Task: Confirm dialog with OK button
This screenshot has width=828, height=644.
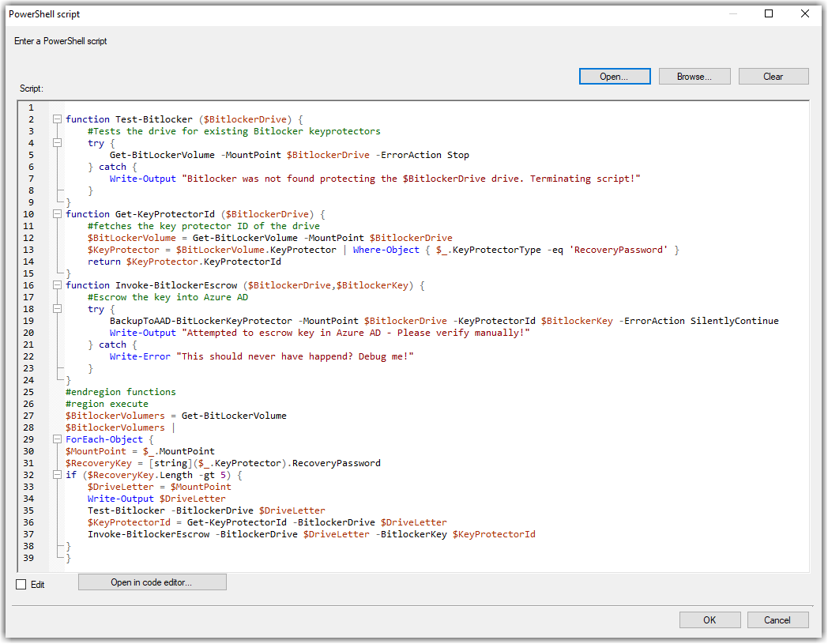Action: pyautogui.click(x=709, y=620)
